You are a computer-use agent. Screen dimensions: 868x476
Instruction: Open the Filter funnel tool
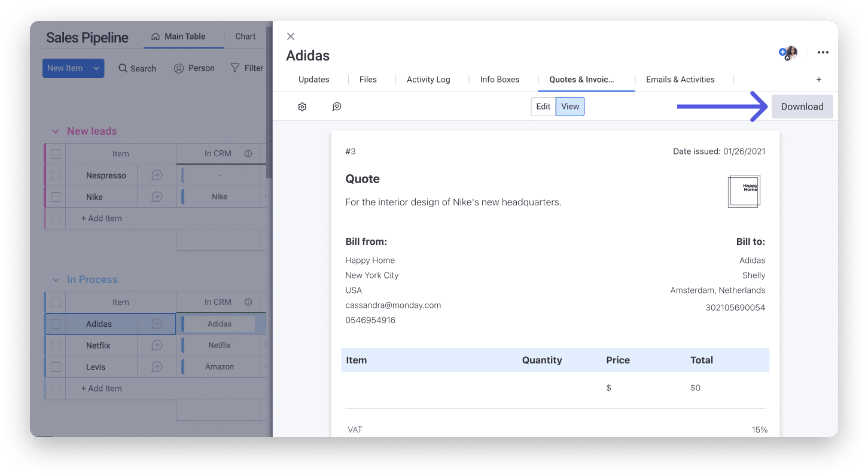pos(247,68)
